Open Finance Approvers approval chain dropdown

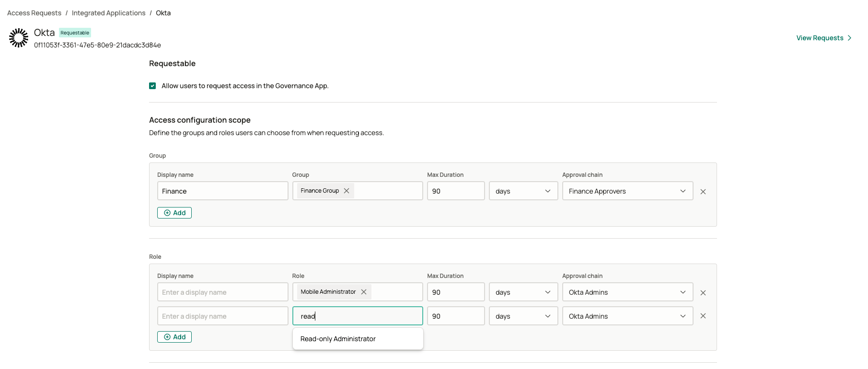click(x=628, y=191)
